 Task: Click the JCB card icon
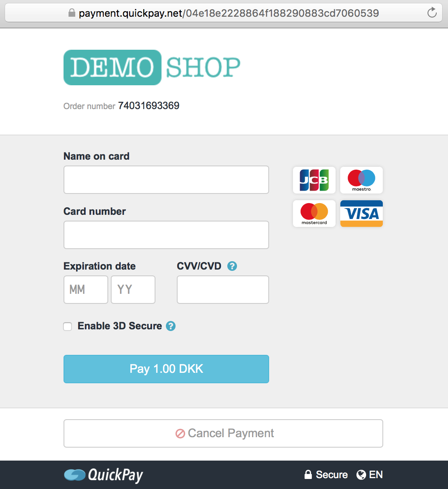314,180
